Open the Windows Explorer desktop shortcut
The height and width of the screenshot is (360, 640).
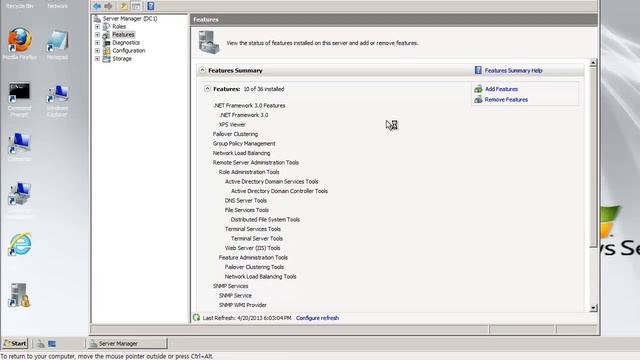pyautogui.click(x=57, y=93)
